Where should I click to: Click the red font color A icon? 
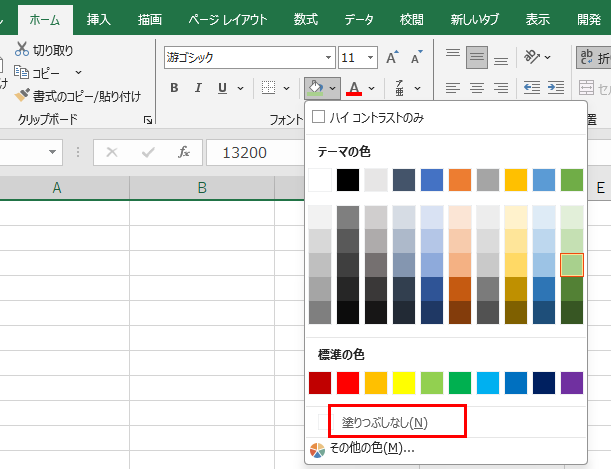(353, 89)
